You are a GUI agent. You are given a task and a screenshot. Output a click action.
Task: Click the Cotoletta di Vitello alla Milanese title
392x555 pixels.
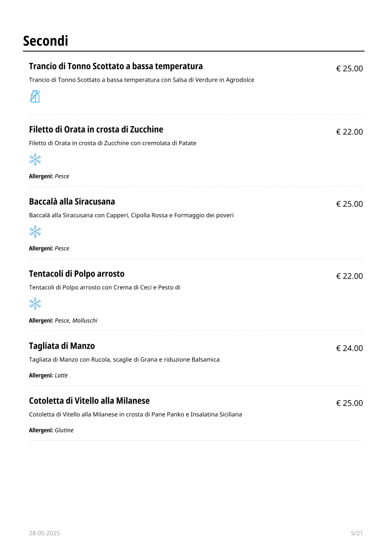point(89,401)
